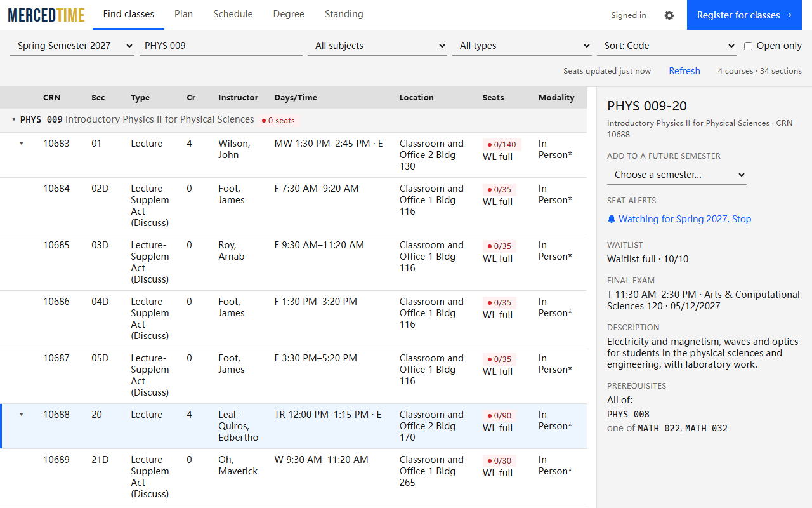Screen dimensions: 812x508
Task: Select CRN 10684 section 02D row
Action: click(x=293, y=206)
